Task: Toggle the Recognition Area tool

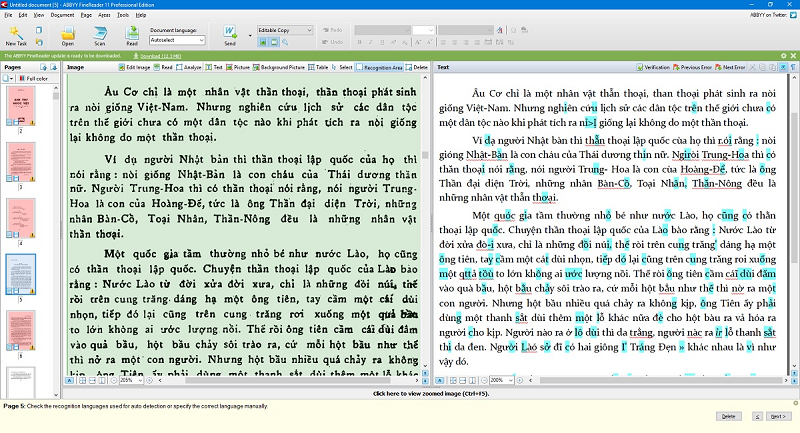Action: [x=381, y=67]
